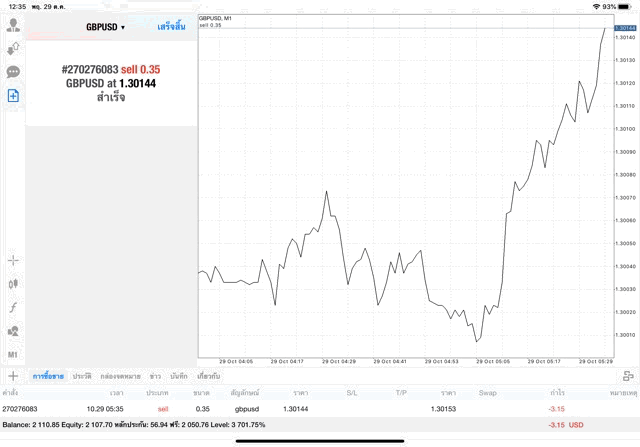Expand the GBPUSD symbol dropdown
This screenshot has width=640, height=447.
click(105, 27)
